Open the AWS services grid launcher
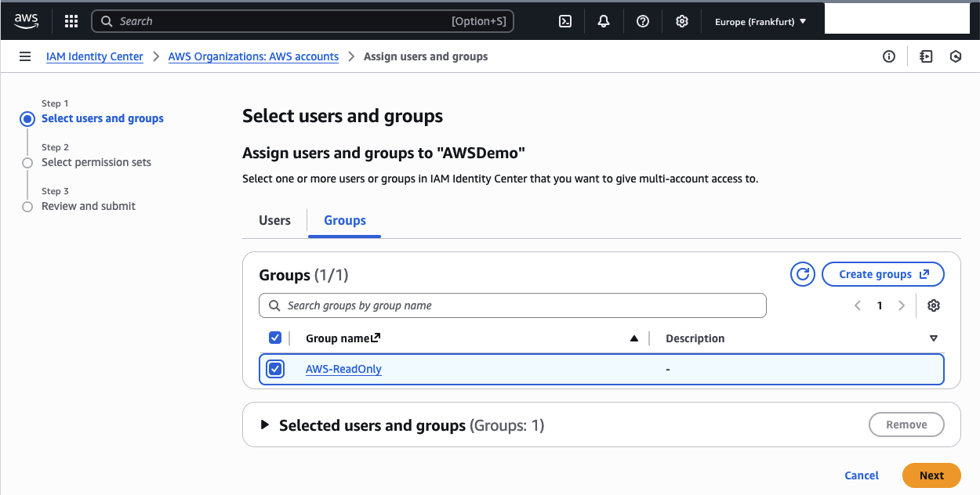Screen dimensions: 980x495 [71, 21]
